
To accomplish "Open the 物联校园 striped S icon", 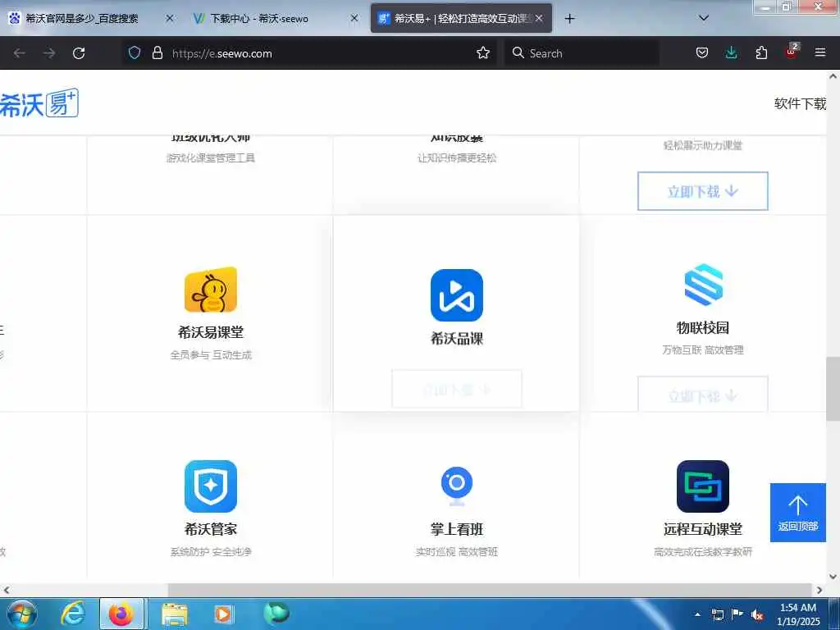I will (703, 285).
